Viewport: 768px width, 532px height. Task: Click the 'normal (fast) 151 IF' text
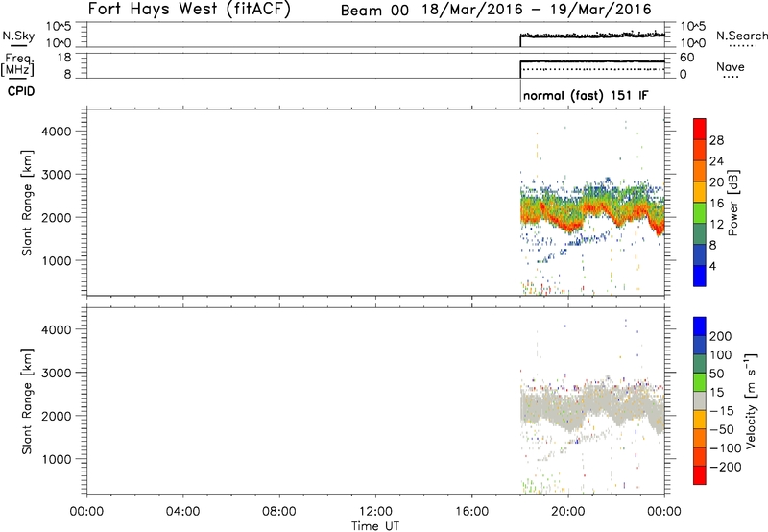pyautogui.click(x=586, y=95)
